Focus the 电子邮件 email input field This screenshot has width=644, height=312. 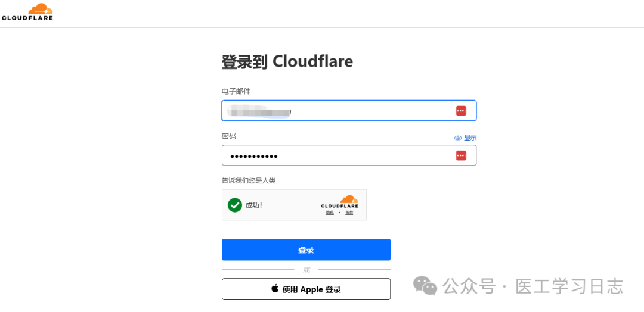click(x=349, y=111)
